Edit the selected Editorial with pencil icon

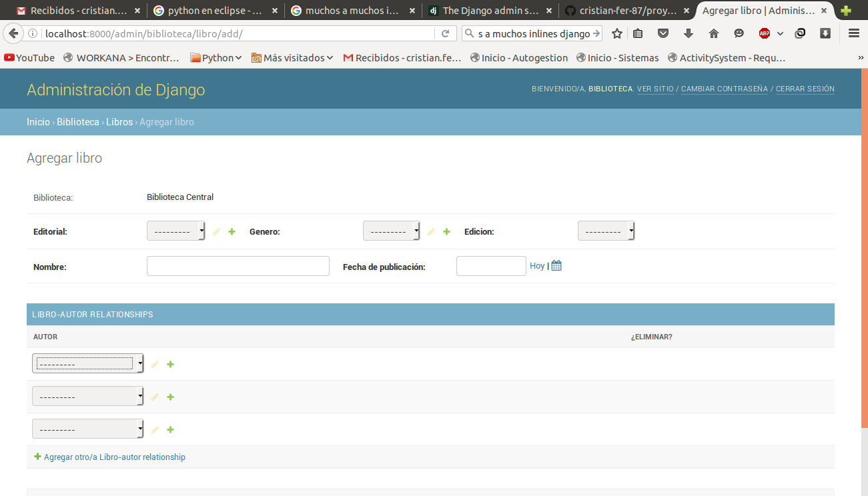pos(216,231)
